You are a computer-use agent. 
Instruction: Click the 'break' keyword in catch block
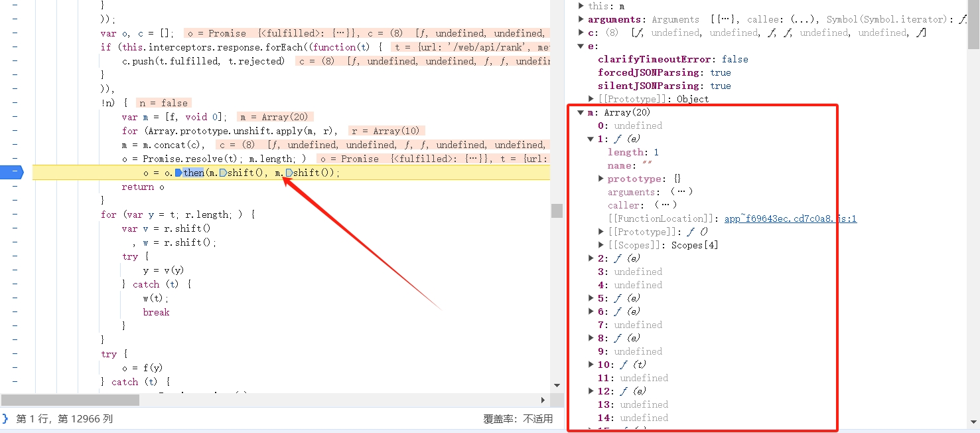coord(156,312)
